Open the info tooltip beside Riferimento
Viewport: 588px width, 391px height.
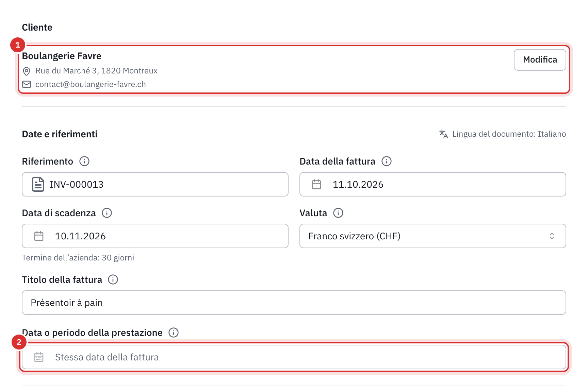coord(84,161)
